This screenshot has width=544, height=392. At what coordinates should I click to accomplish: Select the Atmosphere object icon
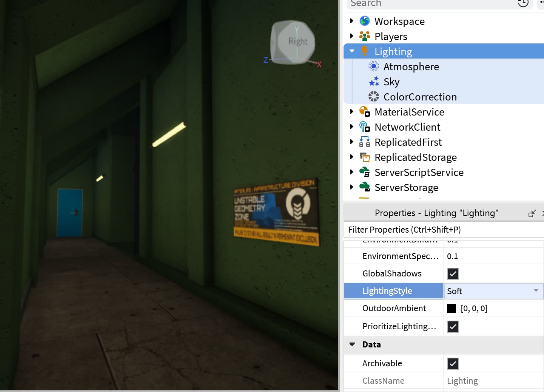[x=373, y=66]
